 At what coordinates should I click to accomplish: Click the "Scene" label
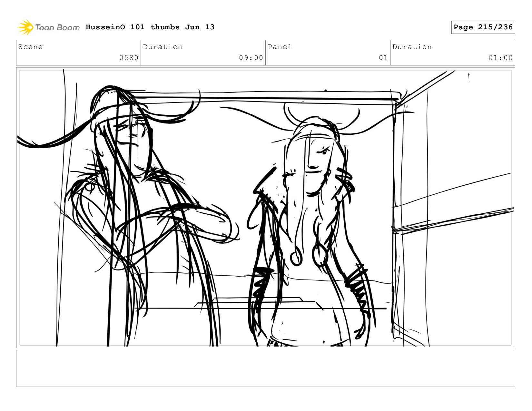click(30, 47)
